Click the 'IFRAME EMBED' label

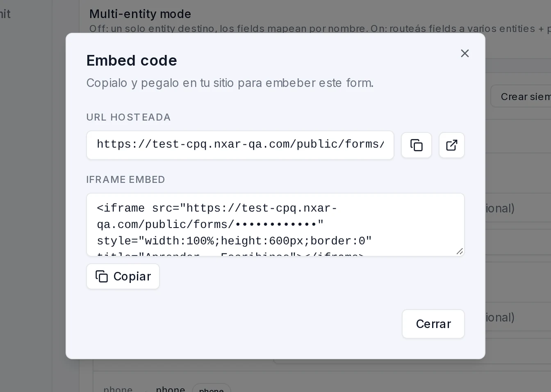(x=125, y=180)
